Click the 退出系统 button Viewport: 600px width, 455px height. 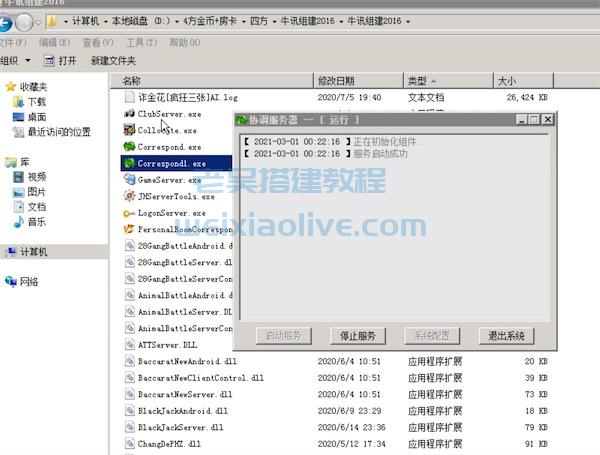coord(506,336)
